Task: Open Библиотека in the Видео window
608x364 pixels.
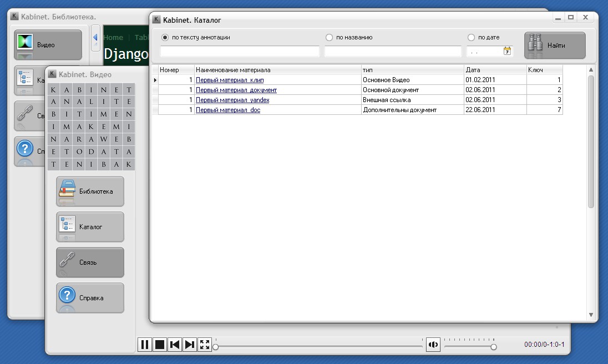Action: pyautogui.click(x=90, y=191)
